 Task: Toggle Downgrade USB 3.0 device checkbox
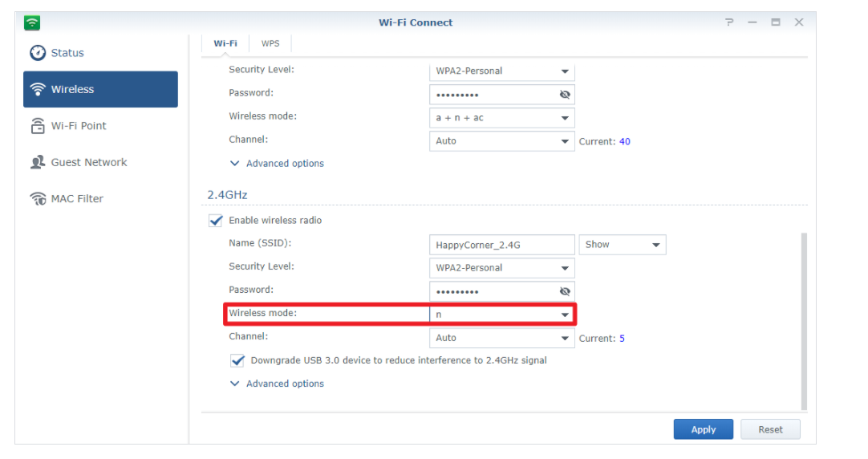pos(237,361)
